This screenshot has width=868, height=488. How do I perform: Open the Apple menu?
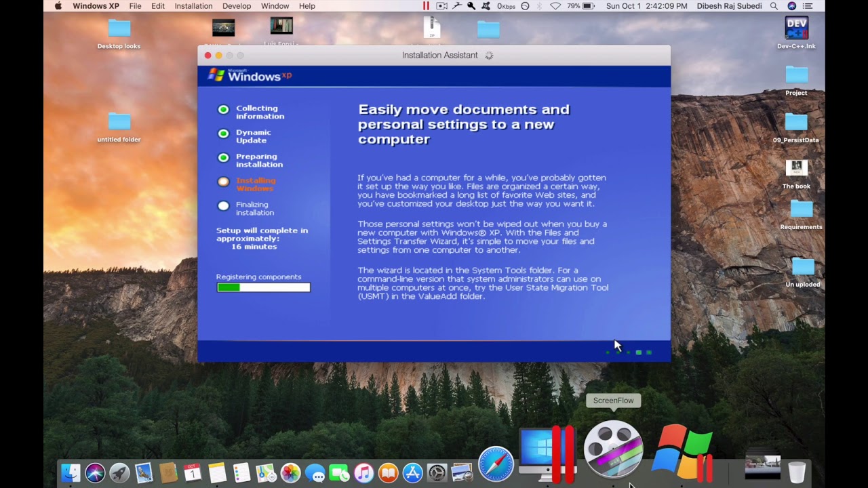(58, 6)
